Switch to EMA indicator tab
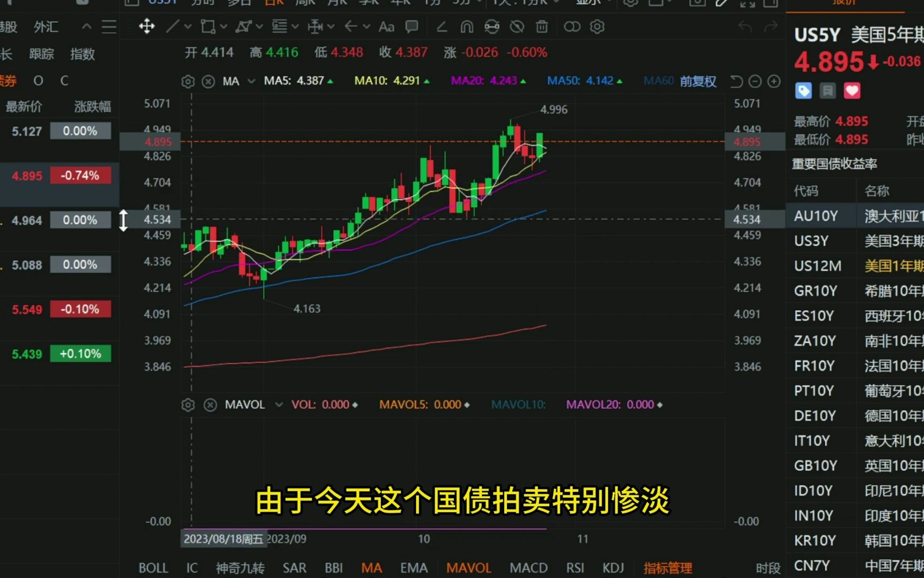924x578 pixels. coord(414,568)
